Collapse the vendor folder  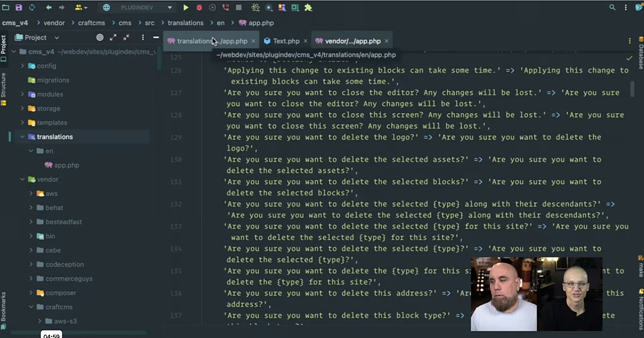click(x=23, y=179)
